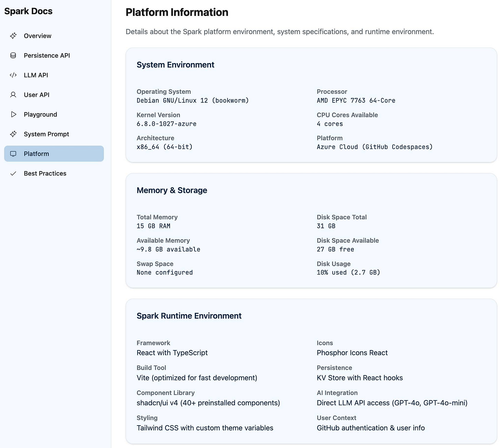Click the Spark Docs title
The width and height of the screenshot is (502, 448).
pos(29,11)
